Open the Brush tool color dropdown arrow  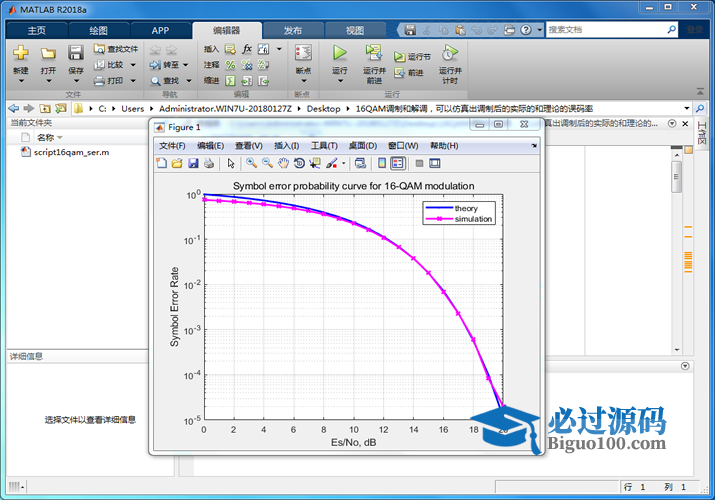(x=343, y=163)
